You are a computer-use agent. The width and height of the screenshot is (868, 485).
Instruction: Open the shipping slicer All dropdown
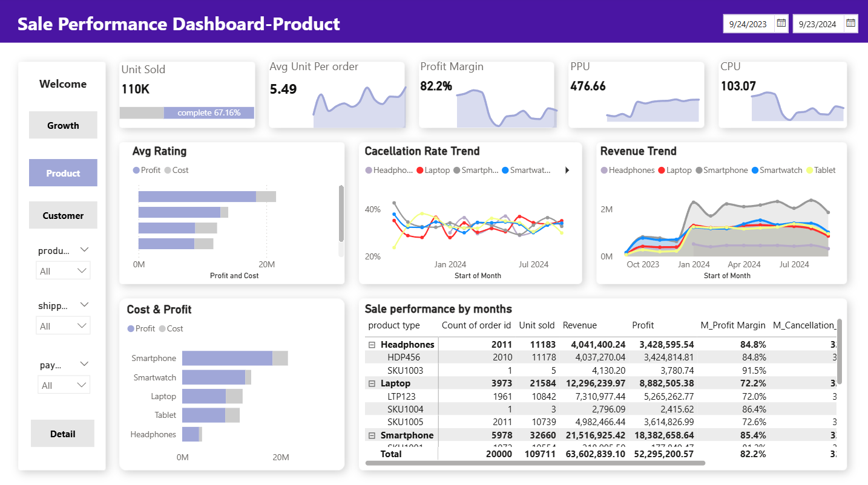[x=64, y=326]
